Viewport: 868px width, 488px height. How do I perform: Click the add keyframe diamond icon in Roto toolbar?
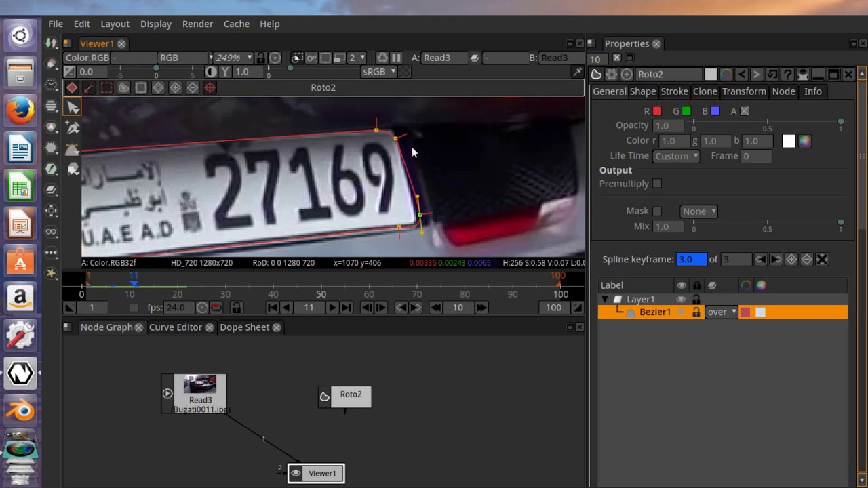pos(176,87)
